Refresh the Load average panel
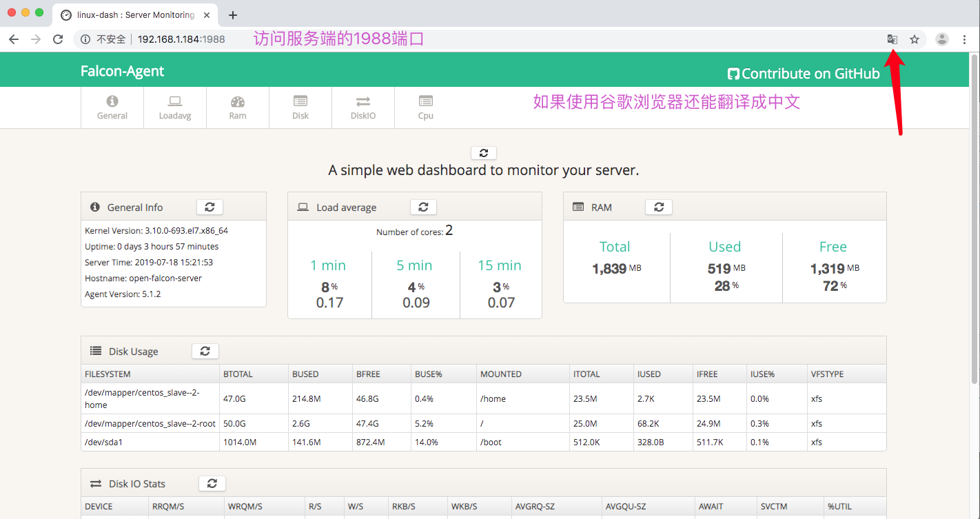 (x=423, y=207)
